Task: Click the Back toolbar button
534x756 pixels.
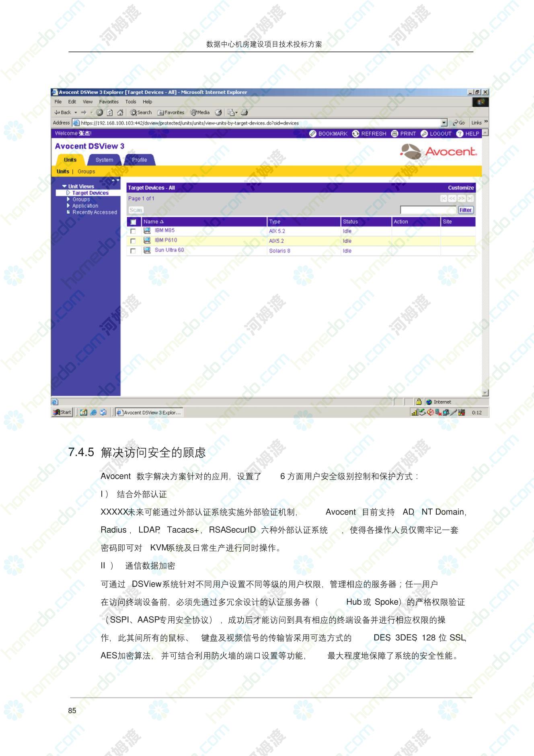Action: click(63, 113)
